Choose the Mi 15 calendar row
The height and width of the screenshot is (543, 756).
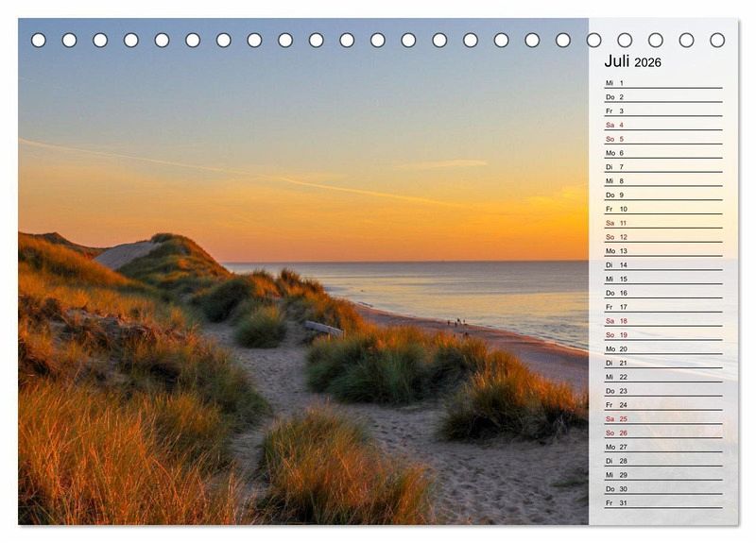[x=662, y=279]
